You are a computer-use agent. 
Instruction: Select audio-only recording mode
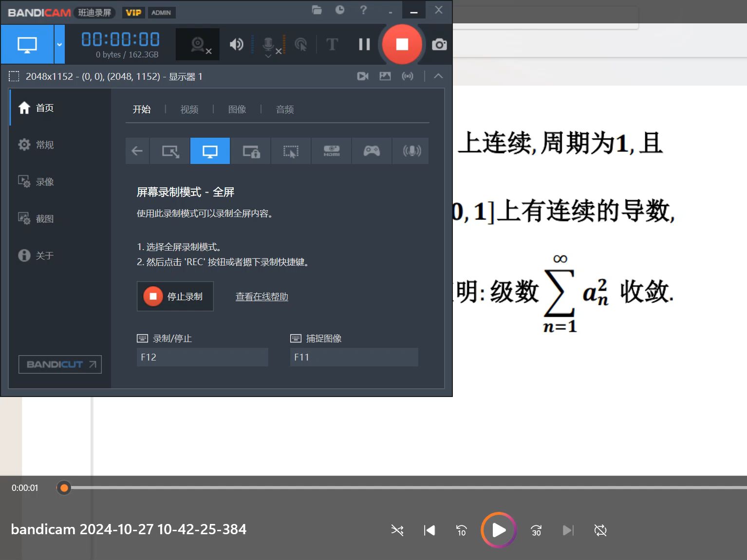(x=411, y=151)
